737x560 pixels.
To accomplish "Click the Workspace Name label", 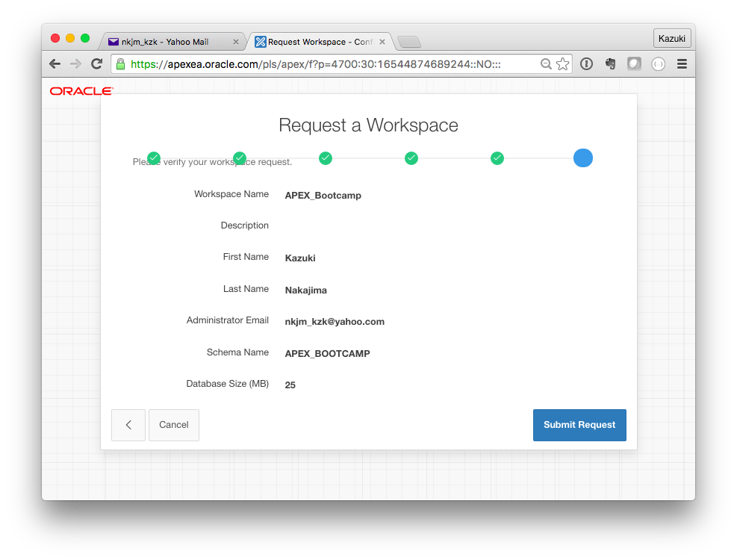I will pos(231,194).
